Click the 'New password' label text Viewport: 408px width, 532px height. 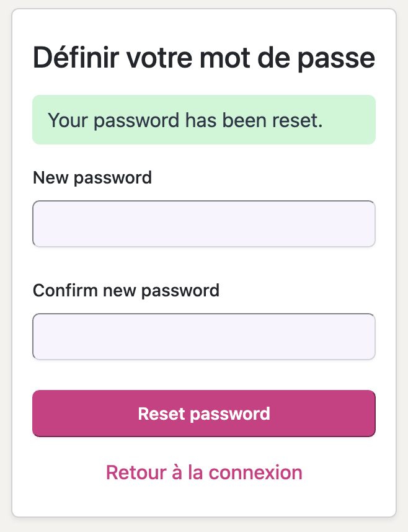point(92,178)
